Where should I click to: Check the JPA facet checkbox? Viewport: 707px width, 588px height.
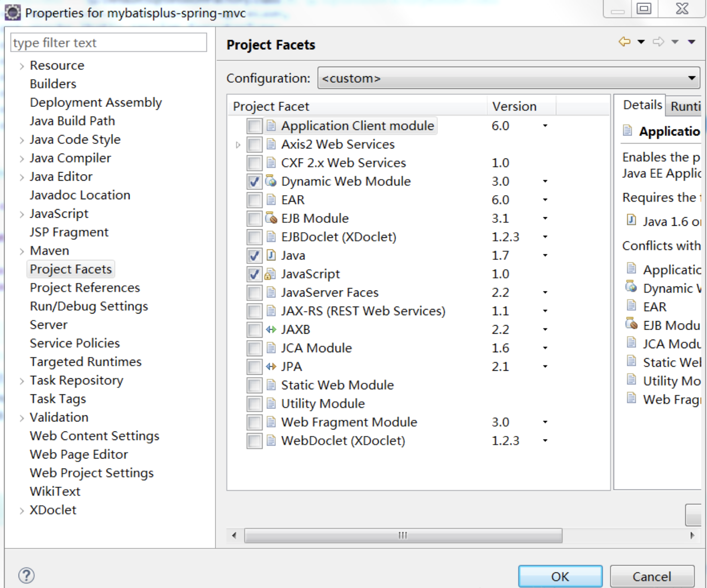(x=255, y=367)
